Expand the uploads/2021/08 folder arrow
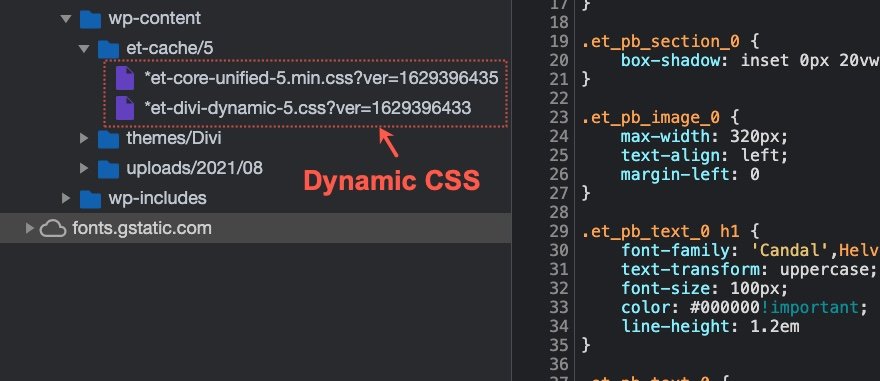Image resolution: width=880 pixels, height=381 pixels. coord(84,168)
